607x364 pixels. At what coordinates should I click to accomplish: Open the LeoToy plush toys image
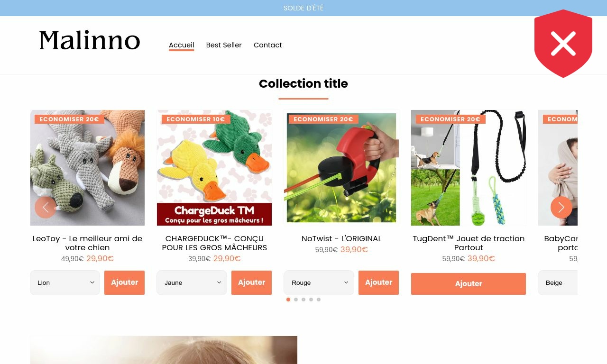(x=87, y=168)
